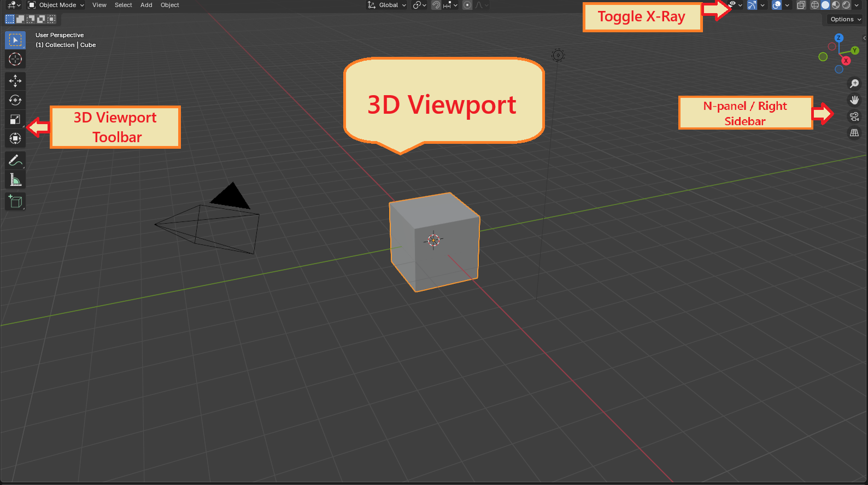Toggle Show Overlays button
This screenshot has height=485, width=868.
pos(777,5)
